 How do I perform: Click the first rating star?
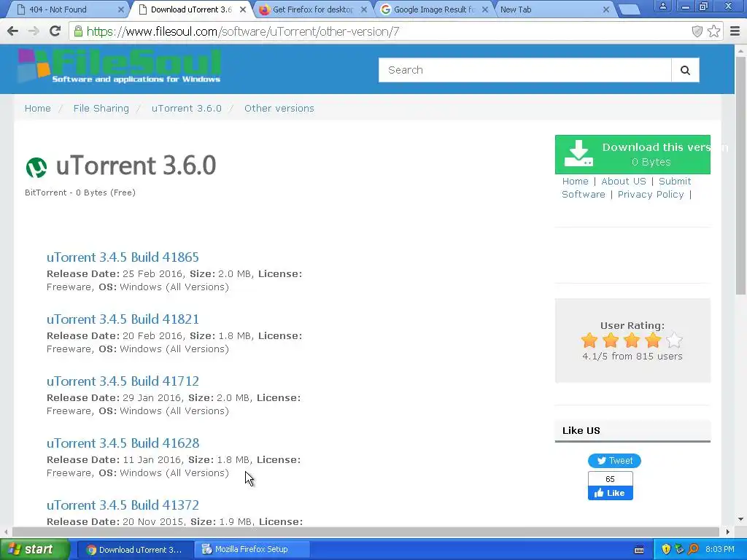click(589, 341)
